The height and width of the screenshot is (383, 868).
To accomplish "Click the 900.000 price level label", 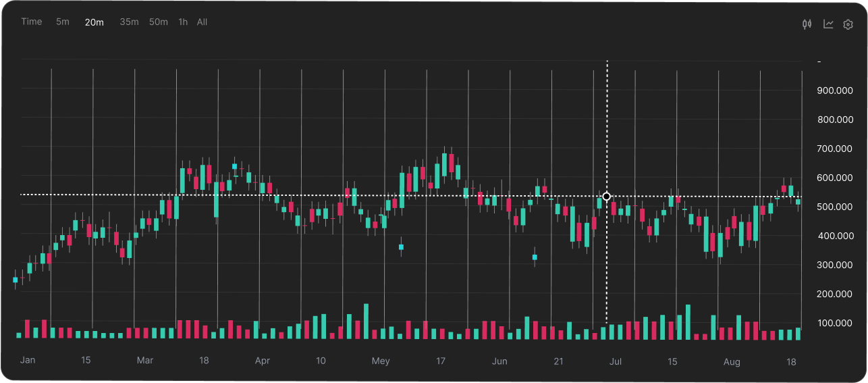I will pos(835,91).
